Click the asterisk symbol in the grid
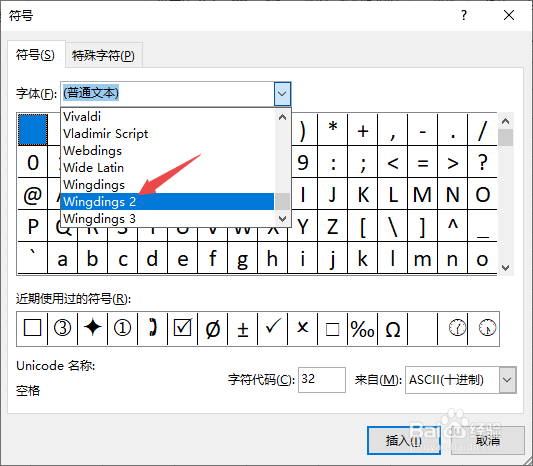 [333, 130]
